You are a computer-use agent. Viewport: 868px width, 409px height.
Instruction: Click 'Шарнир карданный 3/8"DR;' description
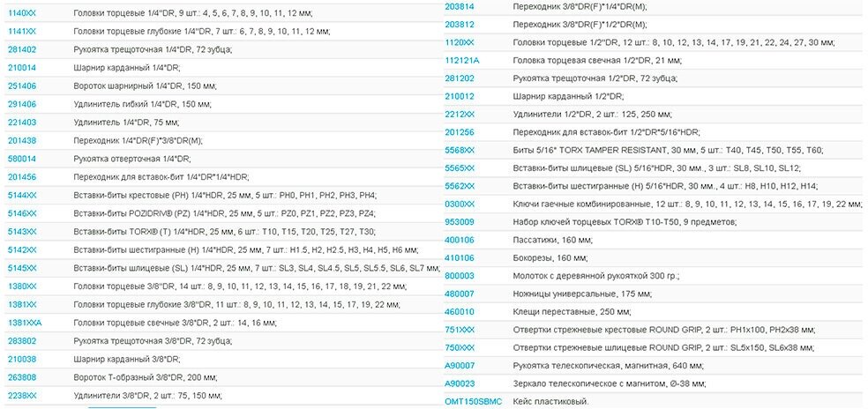[x=127, y=359]
